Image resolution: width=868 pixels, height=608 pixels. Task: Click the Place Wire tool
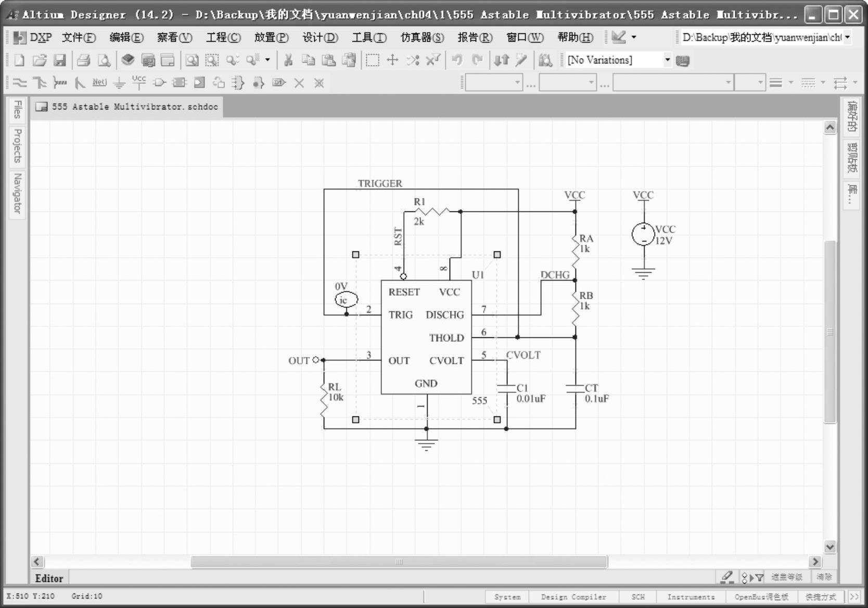point(19,83)
